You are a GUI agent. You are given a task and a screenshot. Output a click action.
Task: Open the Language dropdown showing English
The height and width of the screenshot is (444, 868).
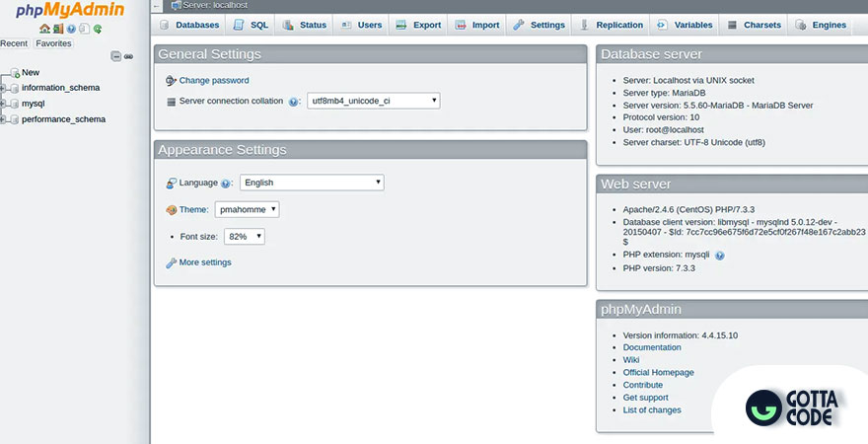click(x=312, y=183)
